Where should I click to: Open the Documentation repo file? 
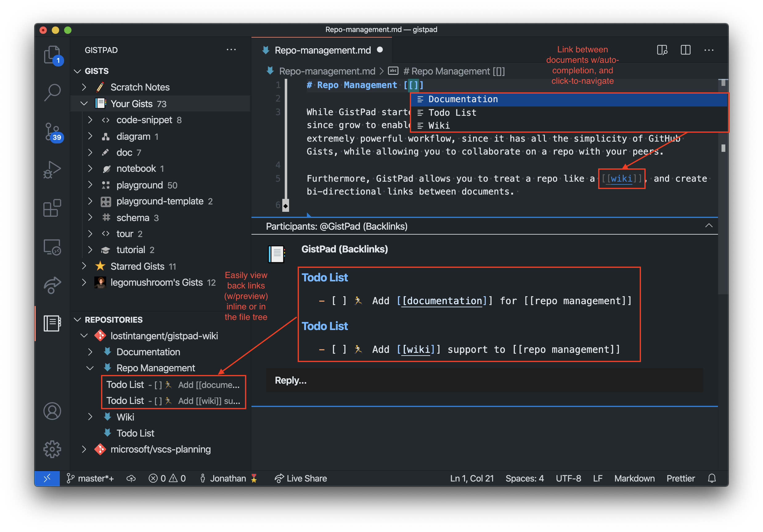tap(148, 352)
